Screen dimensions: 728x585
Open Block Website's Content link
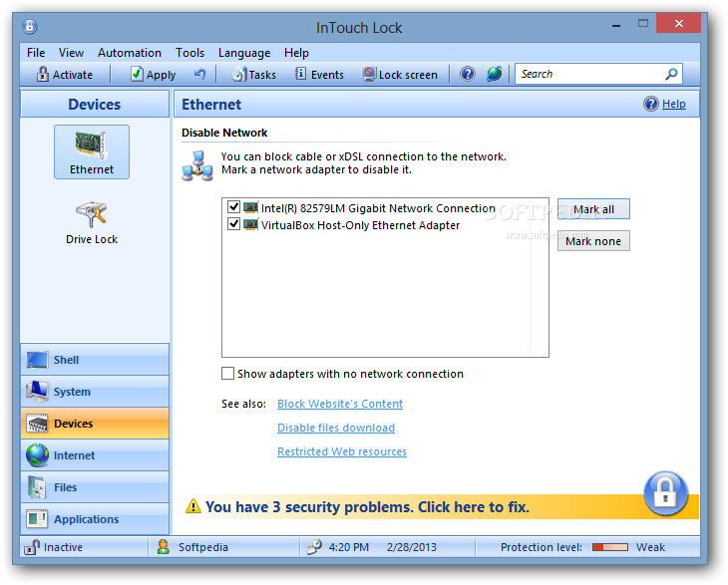coord(340,404)
